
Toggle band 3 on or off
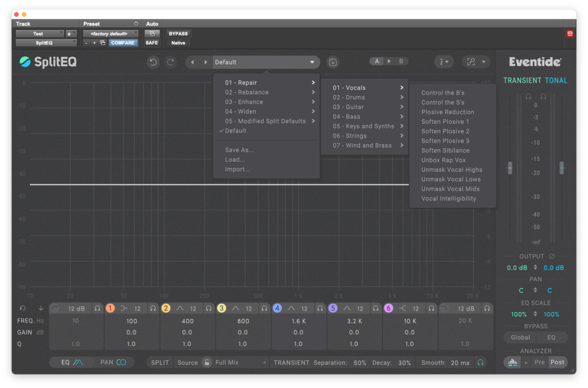click(x=222, y=308)
